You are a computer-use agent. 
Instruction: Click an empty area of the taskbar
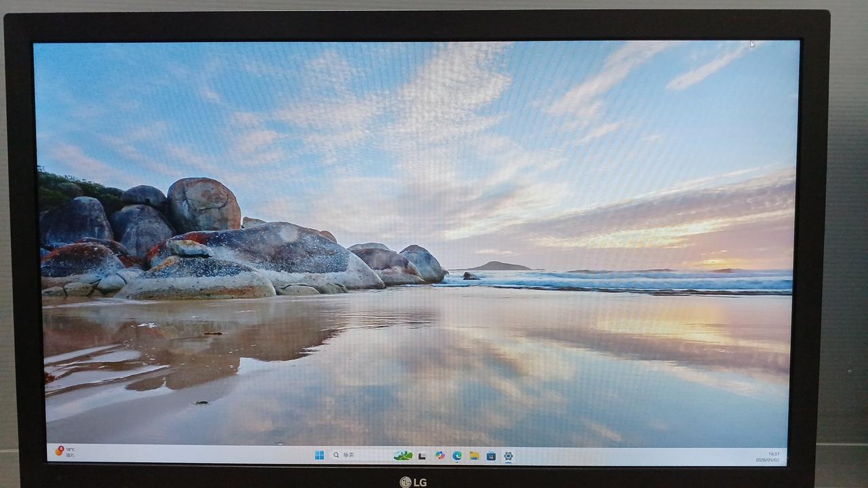[x=203, y=454]
